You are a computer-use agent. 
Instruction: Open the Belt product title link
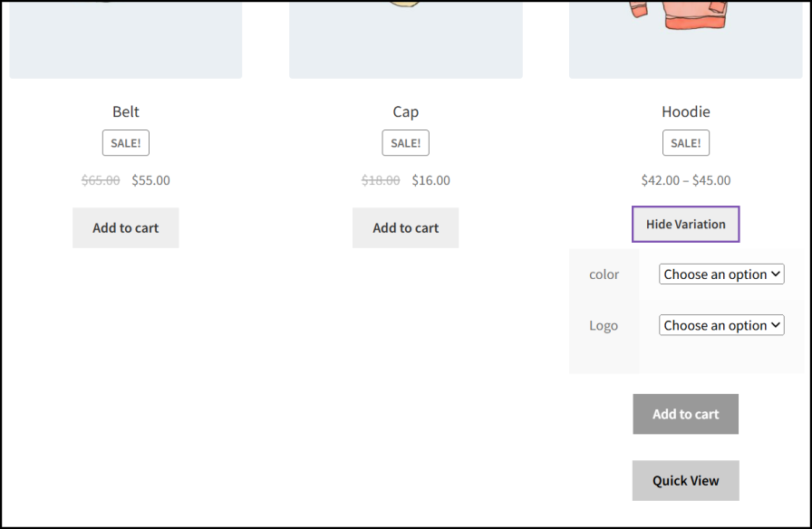126,111
